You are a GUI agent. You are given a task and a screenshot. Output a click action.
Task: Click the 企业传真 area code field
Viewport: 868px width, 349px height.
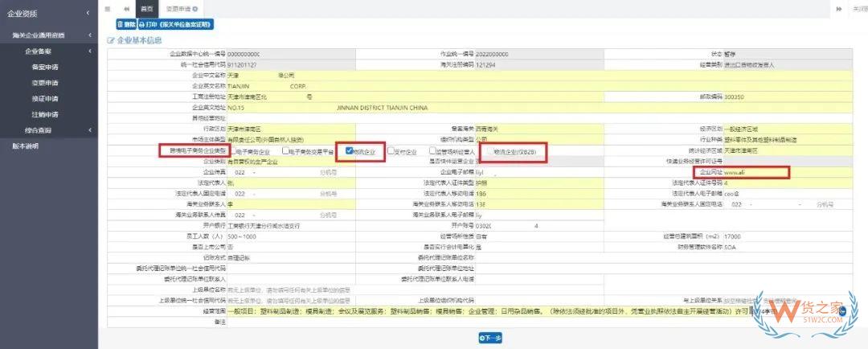[240, 172]
